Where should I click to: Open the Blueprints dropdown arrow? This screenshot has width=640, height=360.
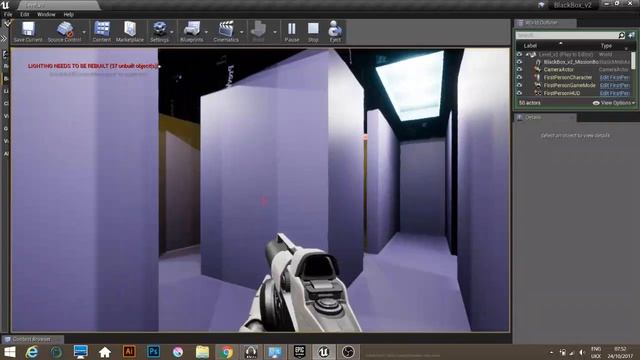click(x=206, y=32)
